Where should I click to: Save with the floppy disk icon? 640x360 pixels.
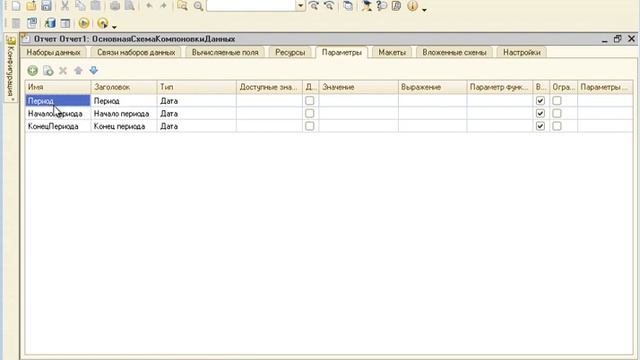46,6
